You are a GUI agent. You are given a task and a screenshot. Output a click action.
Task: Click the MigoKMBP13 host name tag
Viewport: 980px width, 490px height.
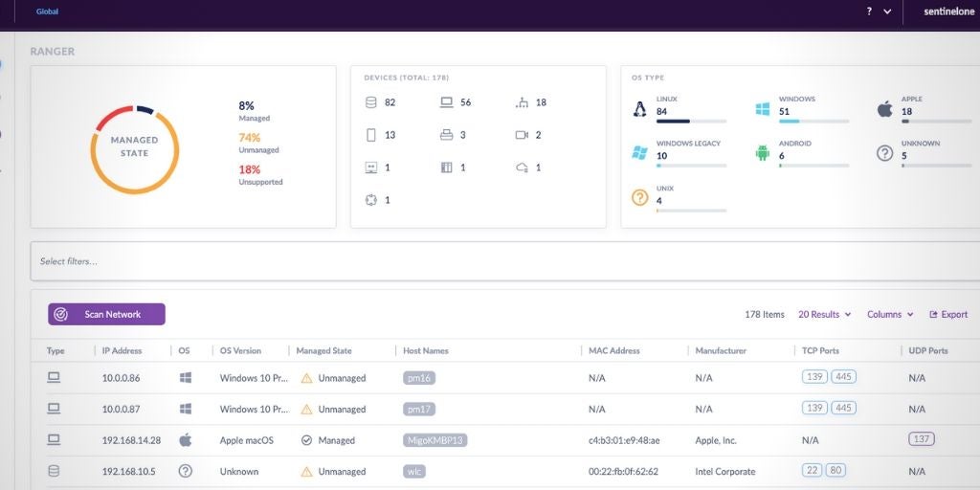click(x=434, y=440)
